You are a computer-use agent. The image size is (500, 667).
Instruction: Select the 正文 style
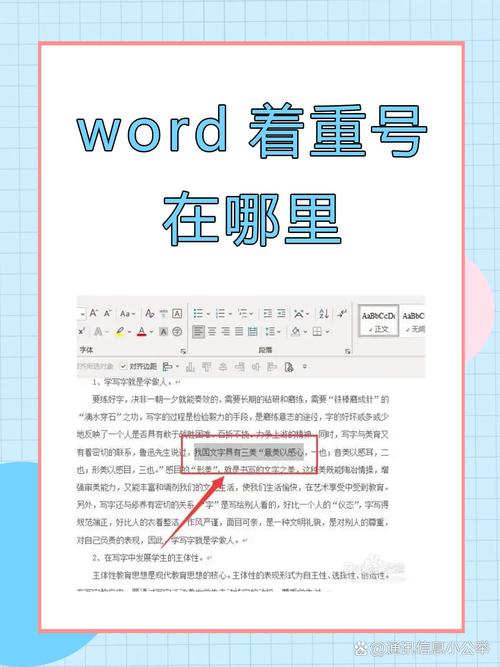(x=379, y=321)
